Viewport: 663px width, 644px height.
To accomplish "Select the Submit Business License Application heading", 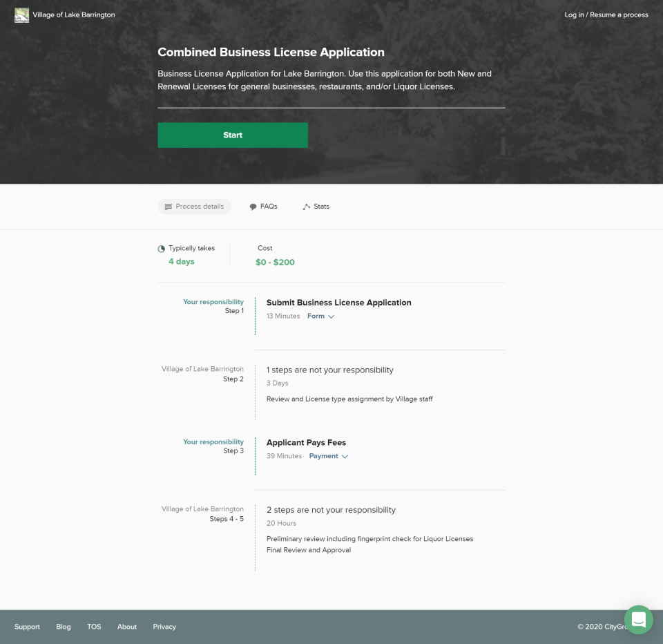I will [338, 303].
